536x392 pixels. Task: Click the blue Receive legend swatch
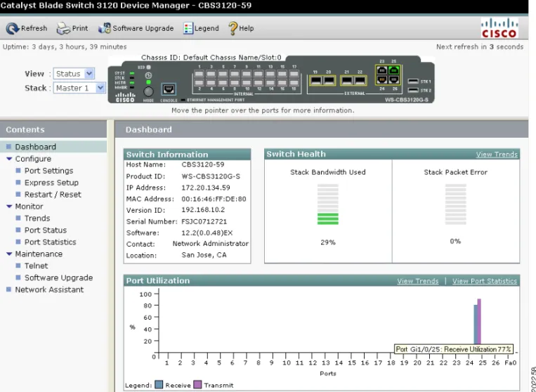click(159, 385)
